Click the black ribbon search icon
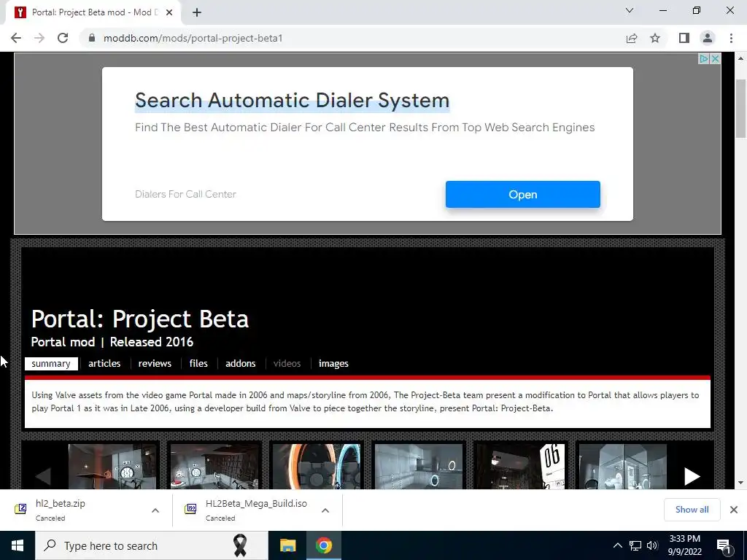Screen dimensions: 747x560 [x=240, y=545]
